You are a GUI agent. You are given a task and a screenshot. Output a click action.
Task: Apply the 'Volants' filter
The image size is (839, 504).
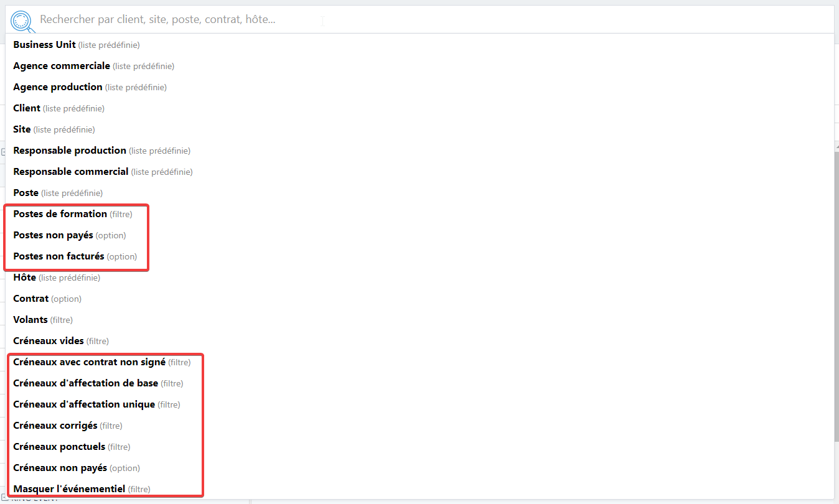(30, 320)
